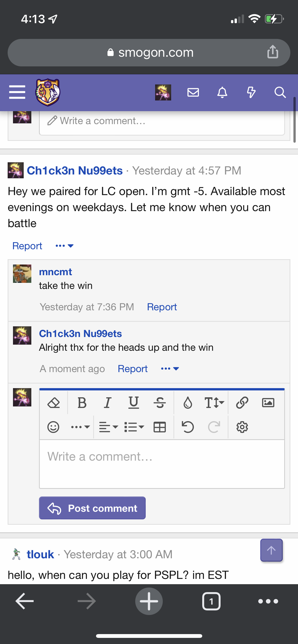Click the Post comment button

tap(92, 508)
